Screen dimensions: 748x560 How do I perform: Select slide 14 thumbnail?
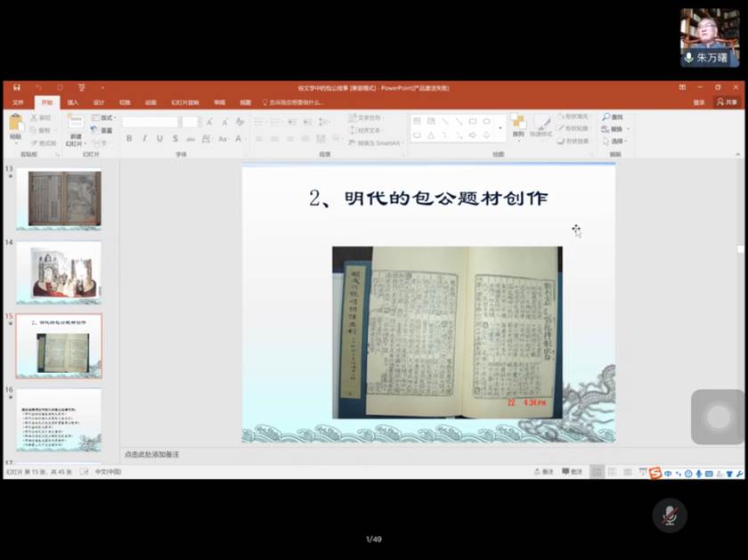(59, 272)
